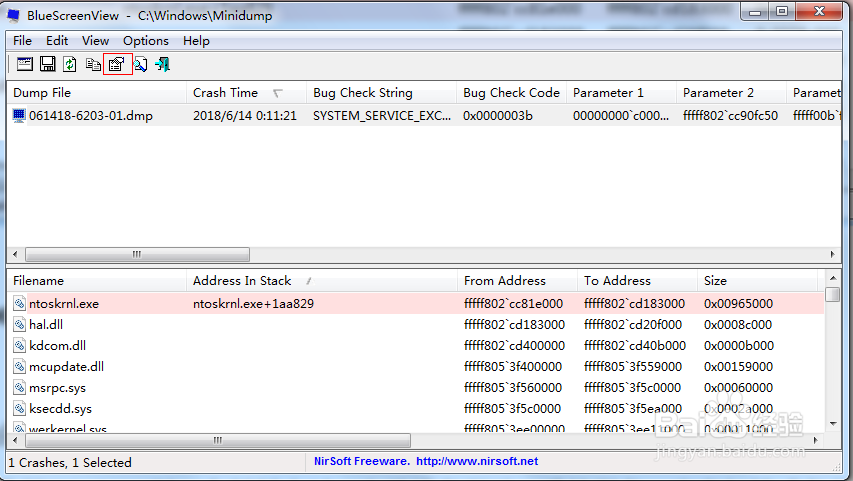Click crash time 2018/6/14 0:11:21
Screen dimensions: 853x481
coord(245,115)
